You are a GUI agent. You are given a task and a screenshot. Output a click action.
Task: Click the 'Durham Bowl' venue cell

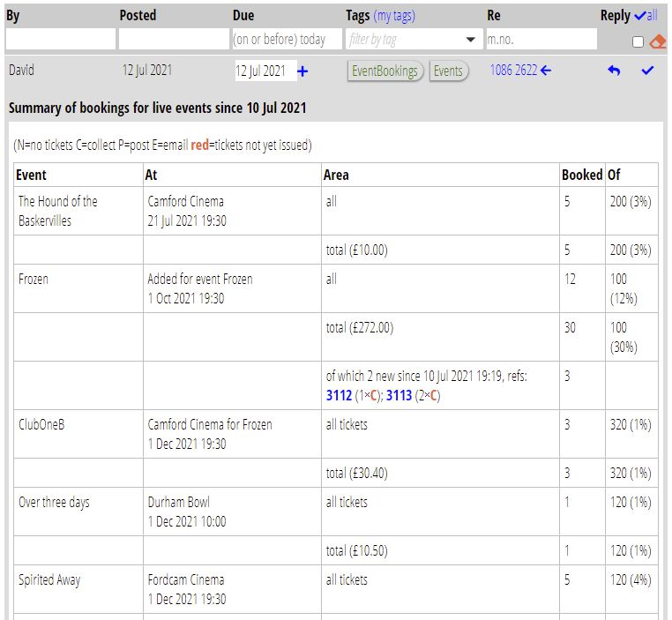(232, 512)
